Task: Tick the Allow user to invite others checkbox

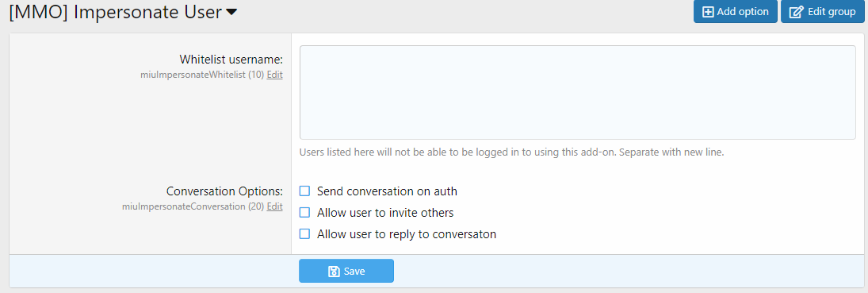Action: (304, 213)
